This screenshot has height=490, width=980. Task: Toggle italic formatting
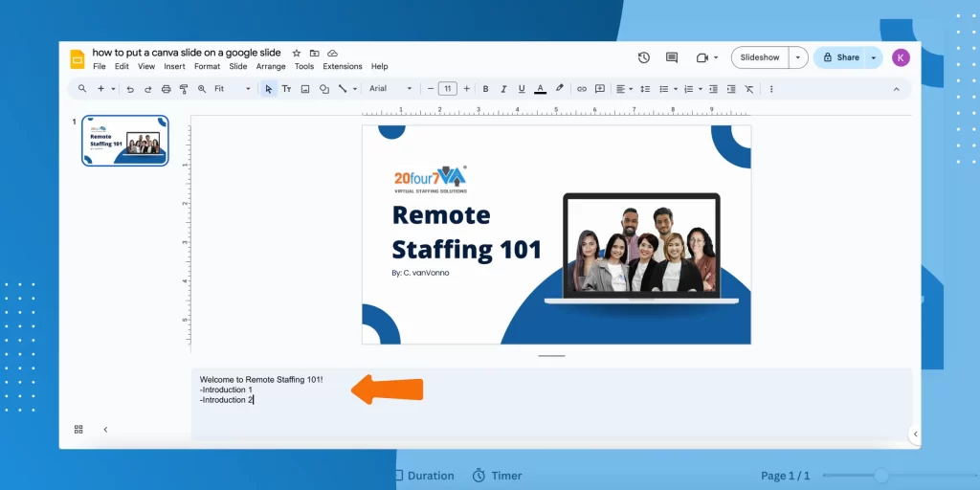503,89
